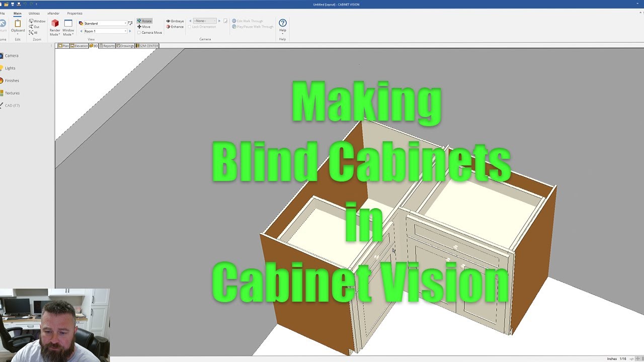The height and width of the screenshot is (362, 644).
Task: Switch to the S2M CENTER tab
Action: click(x=147, y=46)
